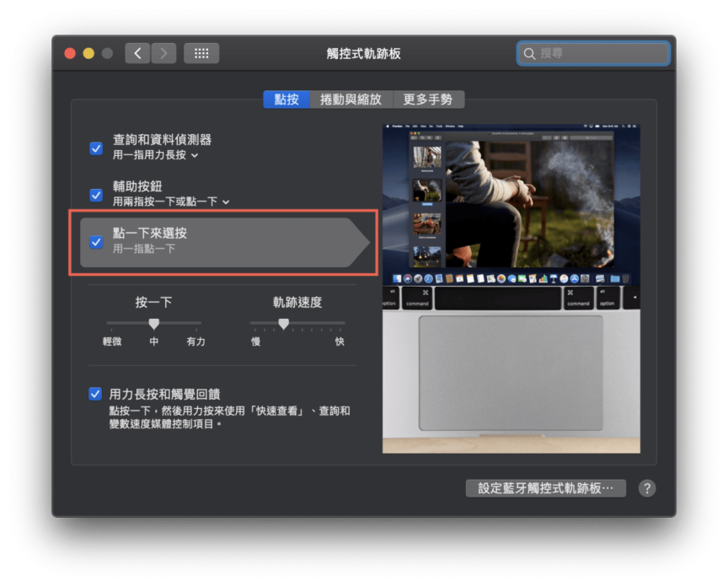The width and height of the screenshot is (728, 586).
Task: Click the yellow minimize window button
Action: coord(88,53)
